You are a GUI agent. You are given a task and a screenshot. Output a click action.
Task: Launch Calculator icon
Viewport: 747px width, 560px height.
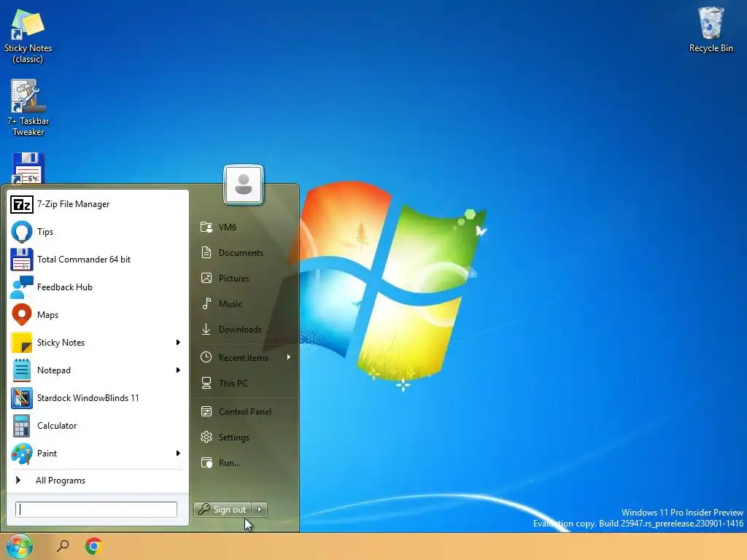[21, 426]
